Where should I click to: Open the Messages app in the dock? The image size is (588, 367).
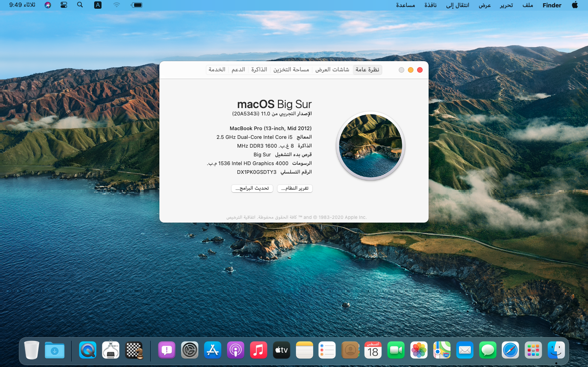pyautogui.click(x=487, y=350)
